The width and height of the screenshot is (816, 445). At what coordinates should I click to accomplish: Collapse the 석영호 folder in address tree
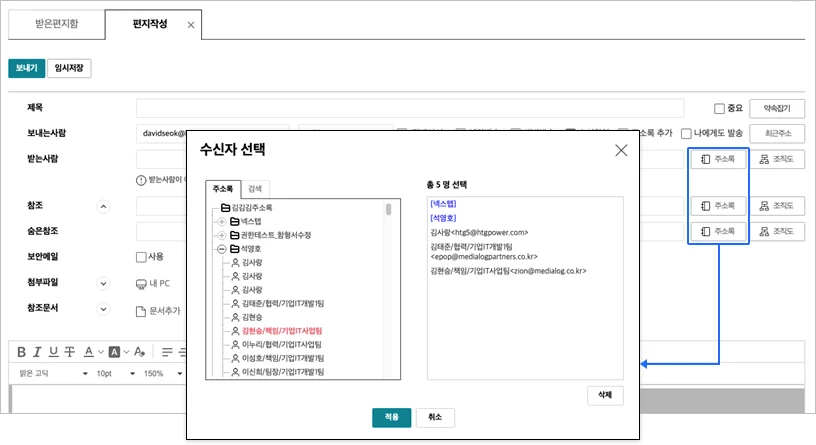click(x=222, y=248)
